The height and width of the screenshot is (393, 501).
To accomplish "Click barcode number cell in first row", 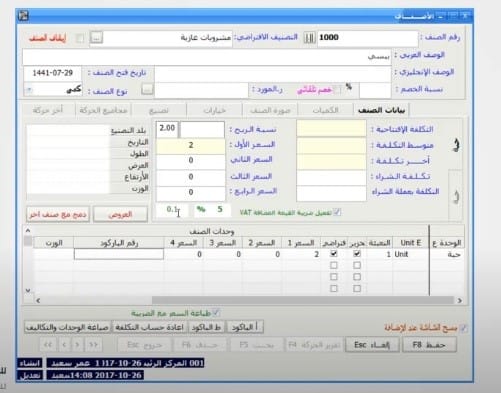I will [x=119, y=254].
